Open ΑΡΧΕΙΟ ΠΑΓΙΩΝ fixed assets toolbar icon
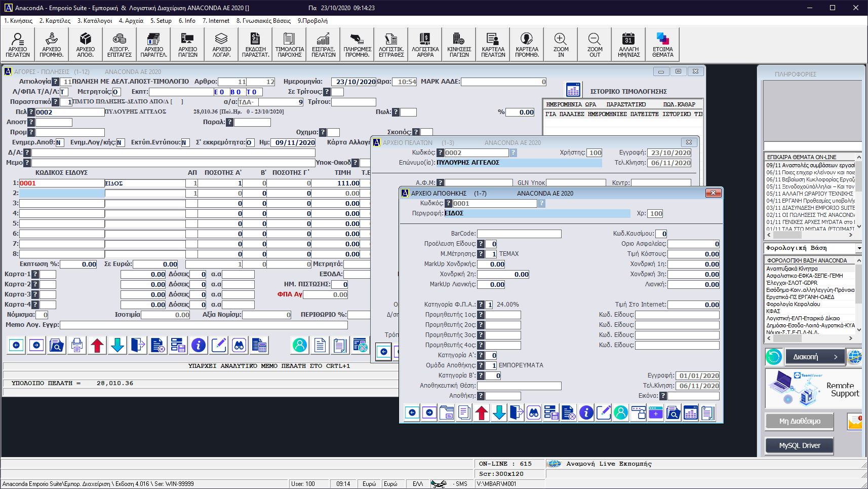The width and height of the screenshot is (868, 489). (x=187, y=45)
